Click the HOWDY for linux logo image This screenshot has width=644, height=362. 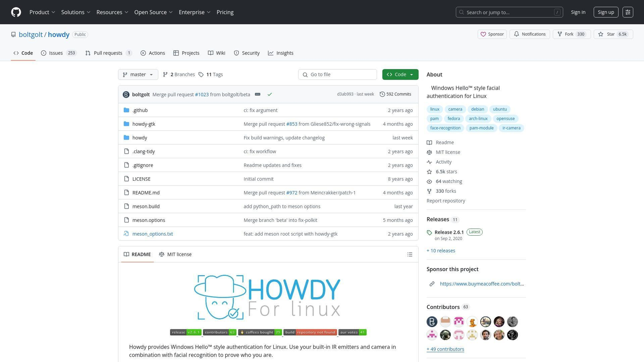pyautogui.click(x=268, y=297)
